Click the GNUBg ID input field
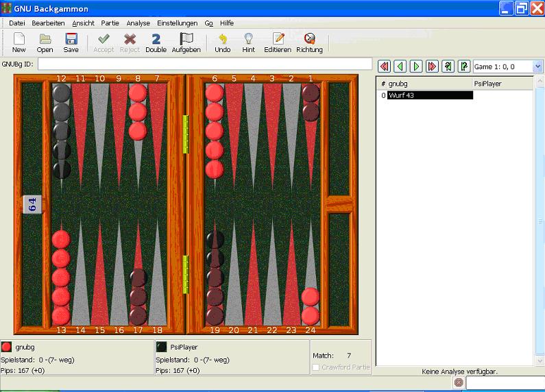The image size is (545, 392). tap(205, 64)
